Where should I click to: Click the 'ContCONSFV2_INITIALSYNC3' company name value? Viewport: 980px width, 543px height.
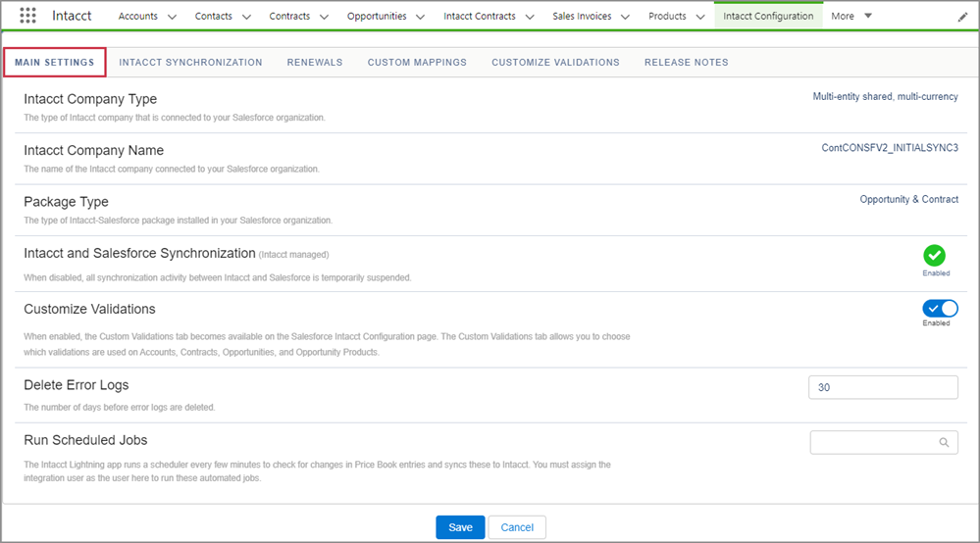pyautogui.click(x=890, y=148)
